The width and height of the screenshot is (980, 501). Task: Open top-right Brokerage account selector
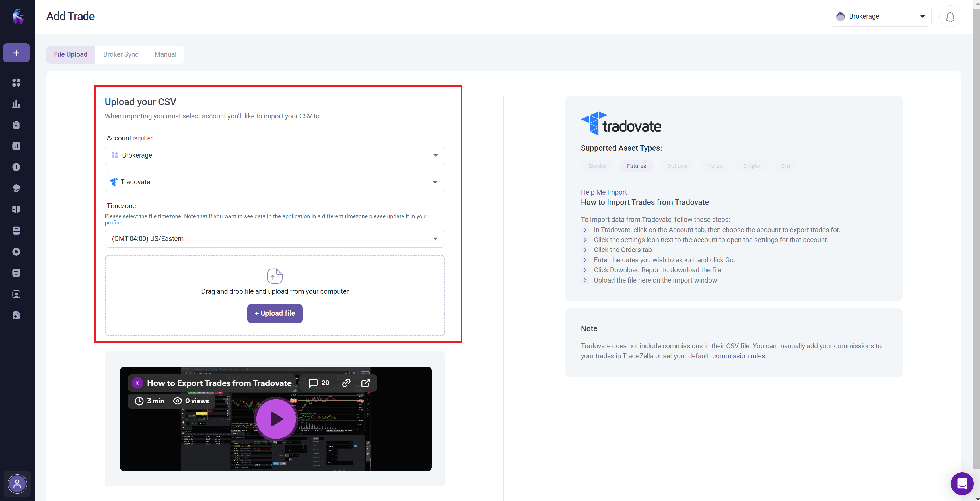(880, 16)
